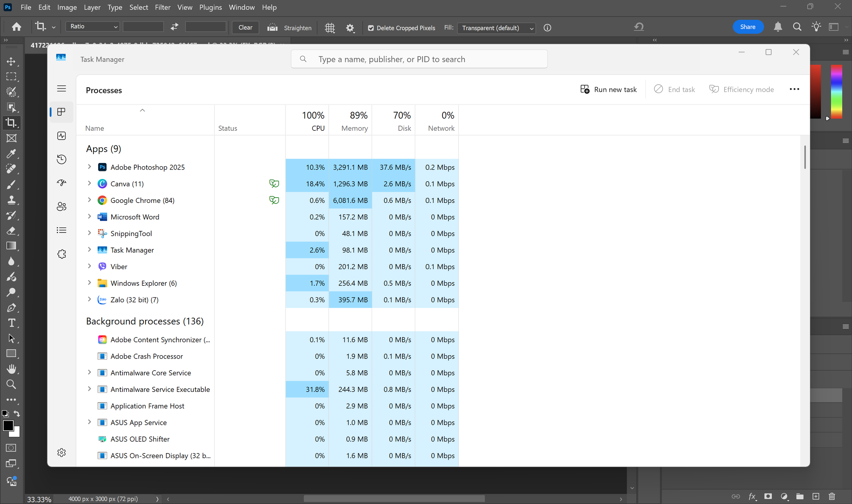Open Task Manager Settings gear icon
This screenshot has height=504, width=852.
click(x=62, y=452)
